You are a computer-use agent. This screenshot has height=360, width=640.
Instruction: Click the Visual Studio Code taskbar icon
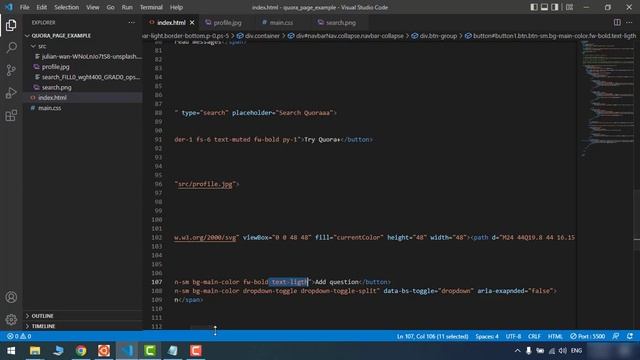point(127,351)
